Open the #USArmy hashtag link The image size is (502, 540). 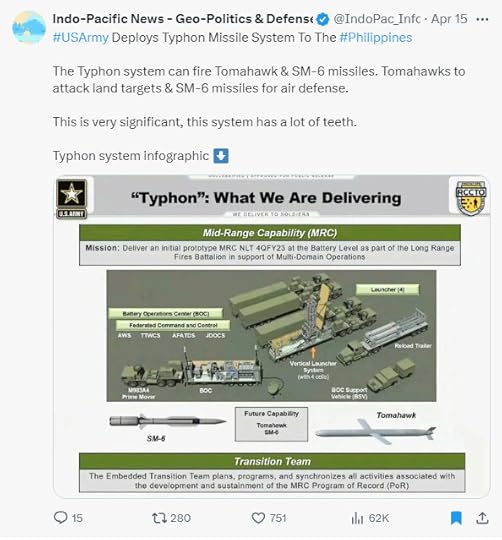[x=81, y=37]
